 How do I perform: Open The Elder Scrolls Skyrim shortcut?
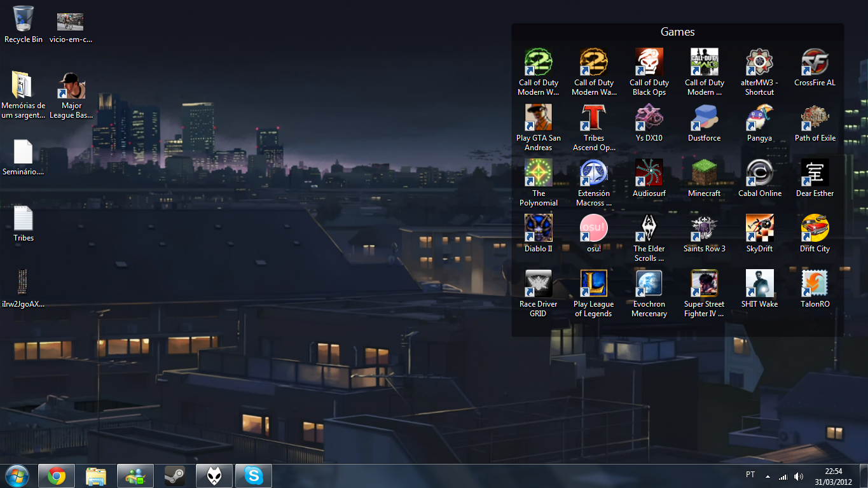coord(649,228)
